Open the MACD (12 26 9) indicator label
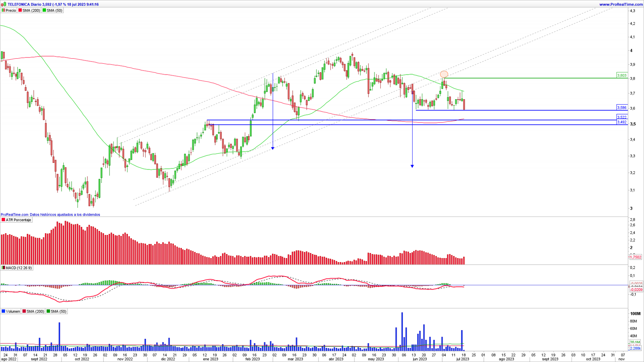This screenshot has height=362, width=644. click(x=19, y=268)
